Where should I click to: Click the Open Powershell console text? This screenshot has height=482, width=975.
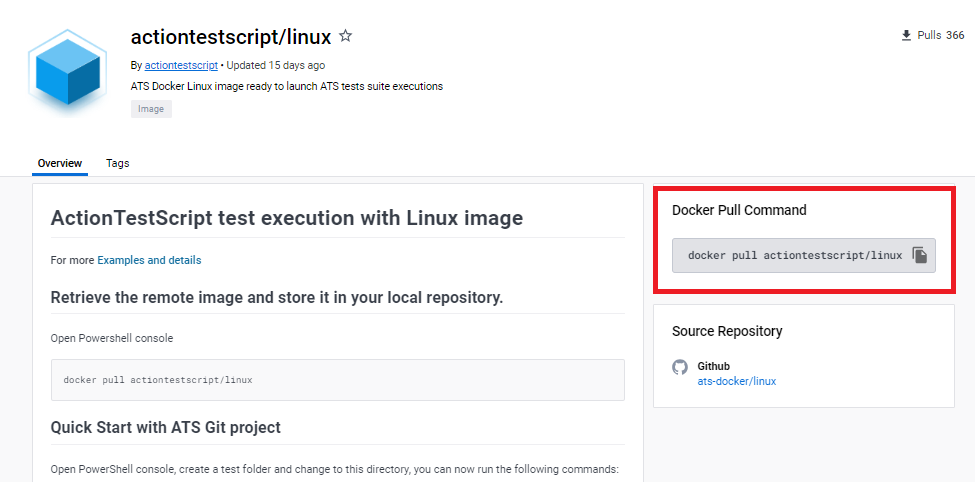pos(112,338)
